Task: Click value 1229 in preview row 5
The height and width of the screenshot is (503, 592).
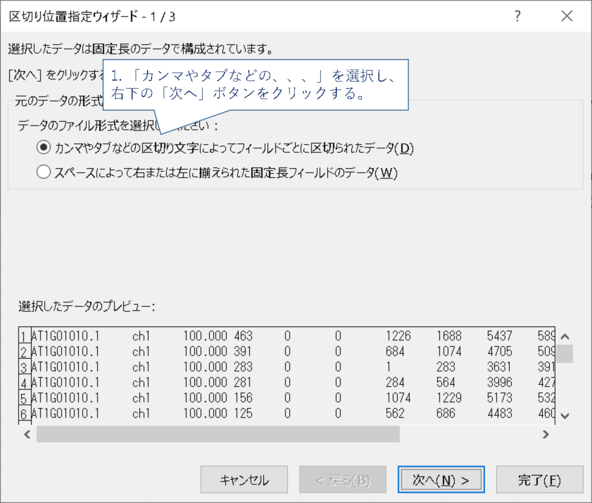Action: point(449,398)
